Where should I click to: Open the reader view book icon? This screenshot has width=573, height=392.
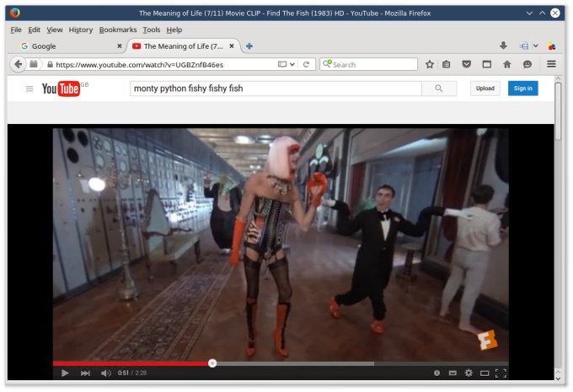click(x=281, y=64)
